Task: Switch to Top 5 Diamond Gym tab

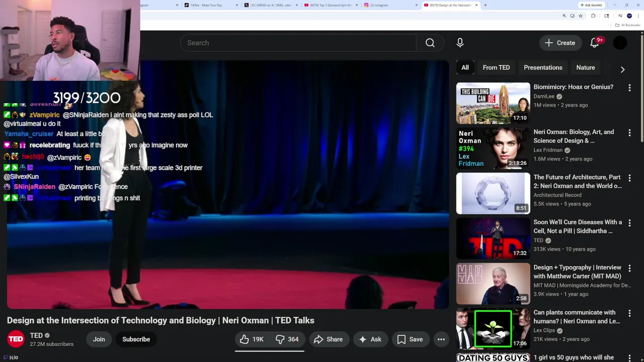Action: click(330, 5)
